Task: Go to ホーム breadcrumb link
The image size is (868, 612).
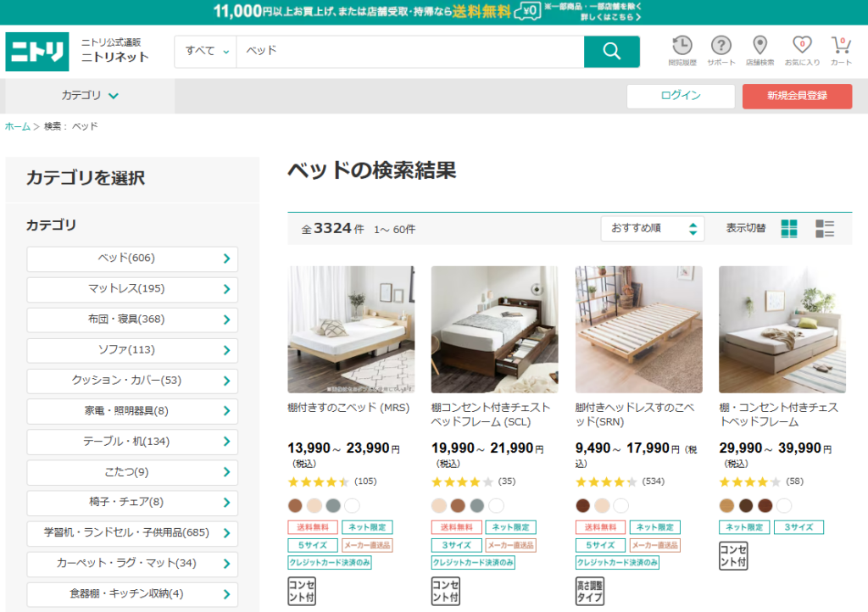Action: tap(18, 126)
